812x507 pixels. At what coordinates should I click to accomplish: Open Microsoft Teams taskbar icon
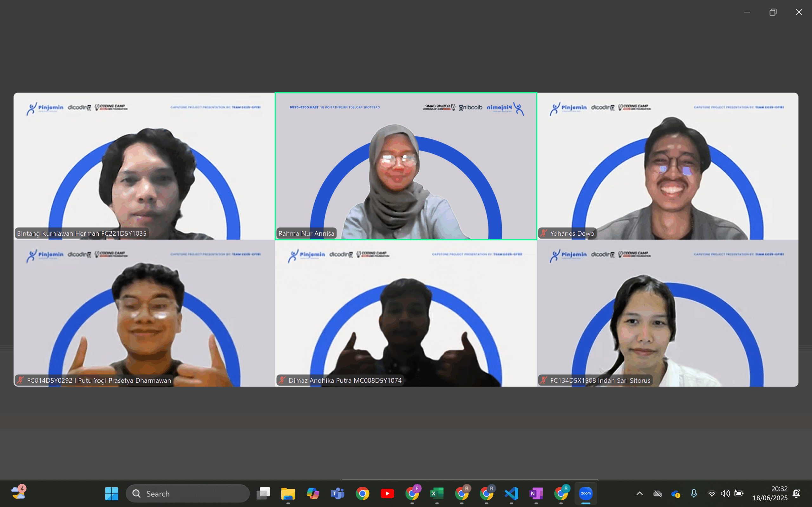coord(337,493)
